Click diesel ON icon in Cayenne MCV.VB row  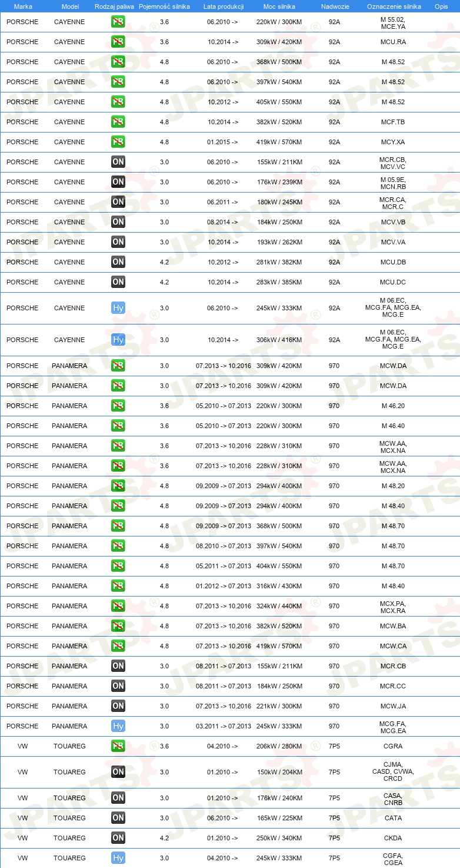[118, 222]
